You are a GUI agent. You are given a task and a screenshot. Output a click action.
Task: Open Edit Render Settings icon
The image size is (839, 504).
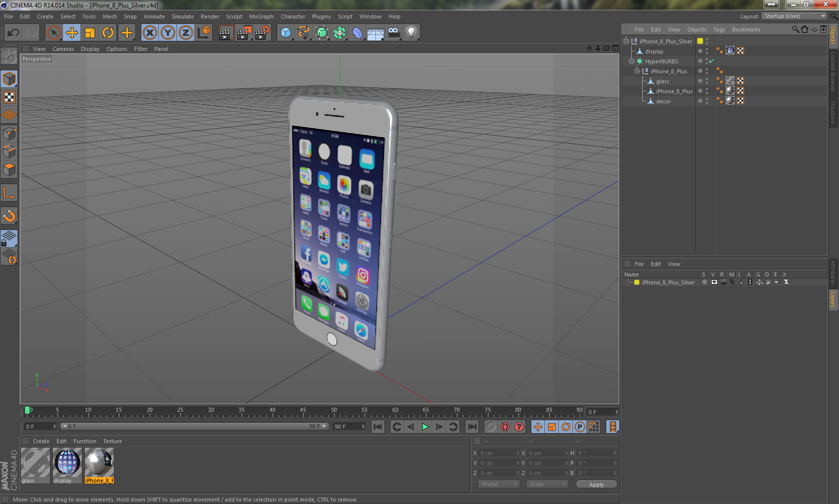click(x=262, y=33)
